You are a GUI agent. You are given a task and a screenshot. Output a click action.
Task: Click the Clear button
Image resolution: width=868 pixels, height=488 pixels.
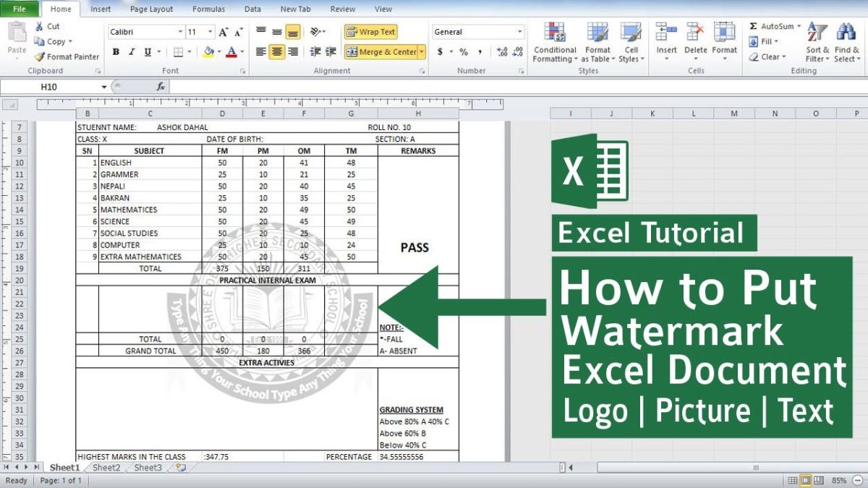[x=768, y=56]
